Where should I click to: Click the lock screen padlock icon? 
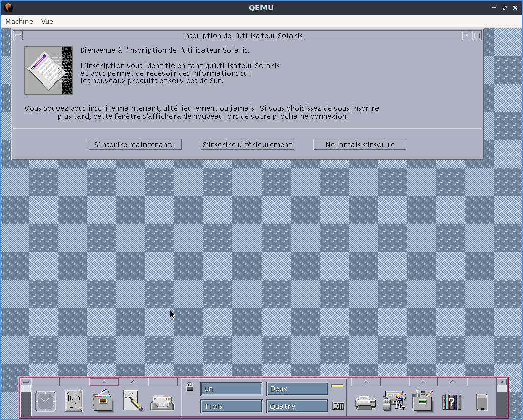[189, 387]
